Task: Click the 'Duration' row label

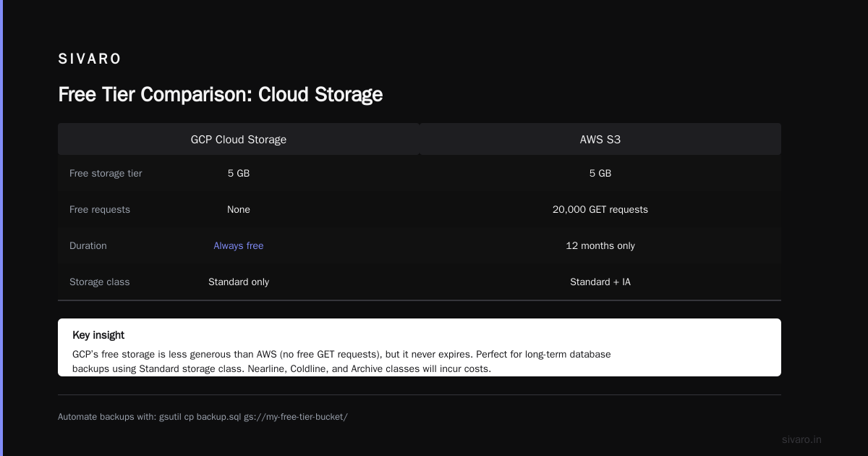Action: point(88,246)
